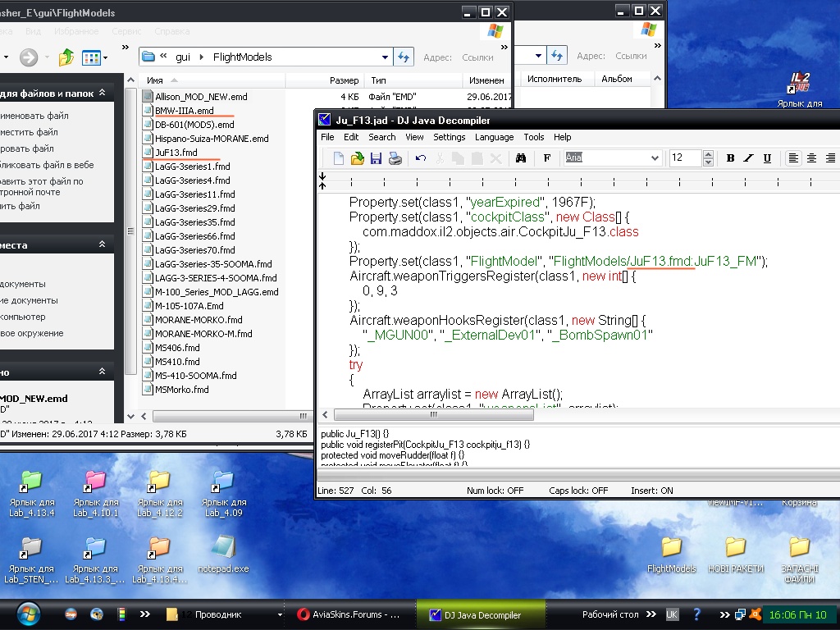Click the New document icon
The height and width of the screenshot is (630, 840).
(338, 158)
